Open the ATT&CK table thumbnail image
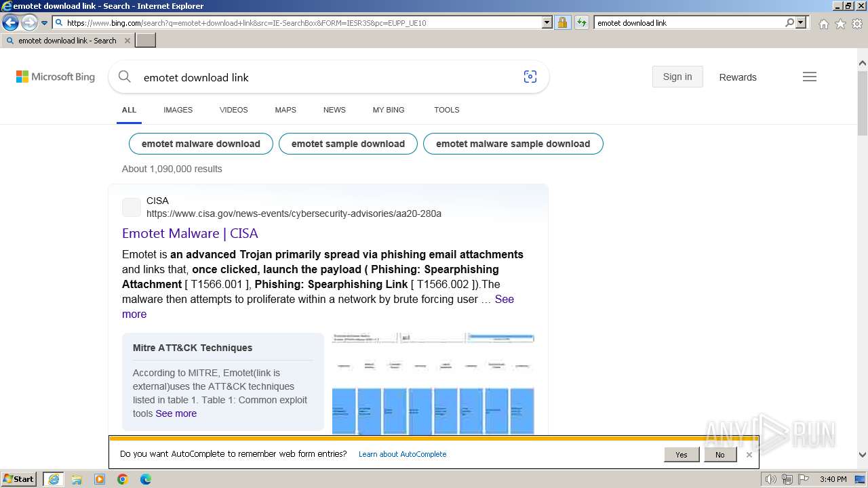This screenshot has height=488, width=868. [x=433, y=384]
